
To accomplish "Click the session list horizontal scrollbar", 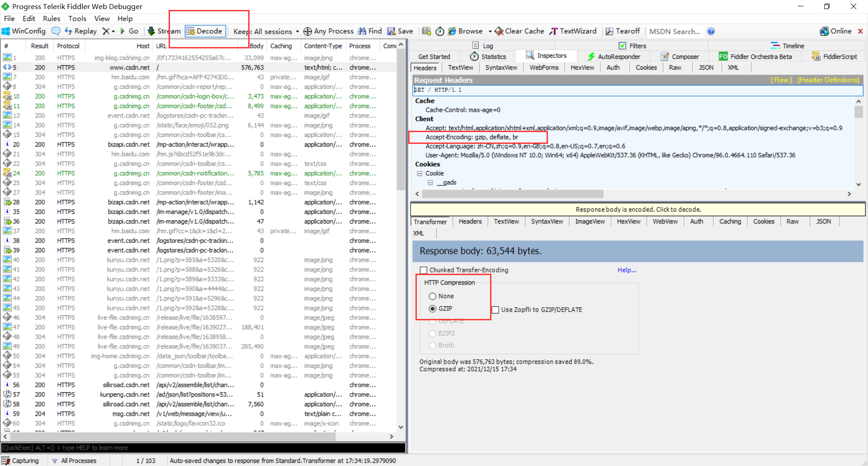I will (172, 437).
